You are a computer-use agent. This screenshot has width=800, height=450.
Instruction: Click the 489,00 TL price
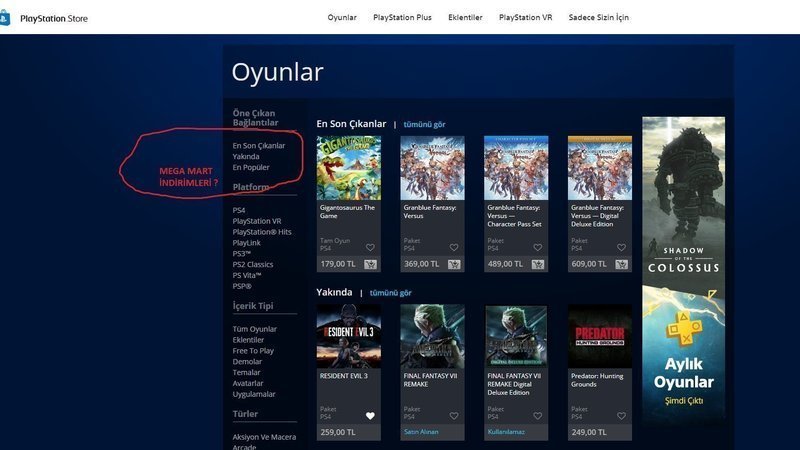pyautogui.click(x=505, y=264)
